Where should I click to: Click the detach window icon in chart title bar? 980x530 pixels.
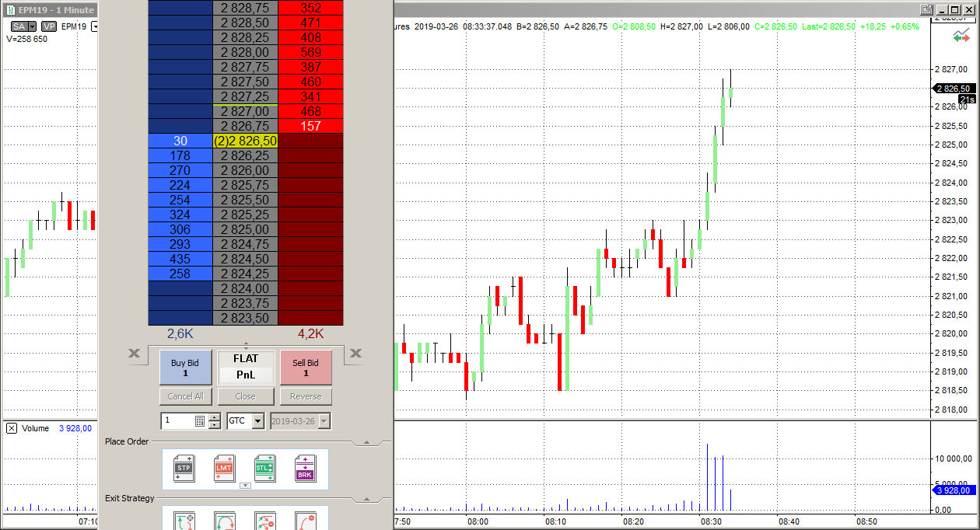click(926, 10)
